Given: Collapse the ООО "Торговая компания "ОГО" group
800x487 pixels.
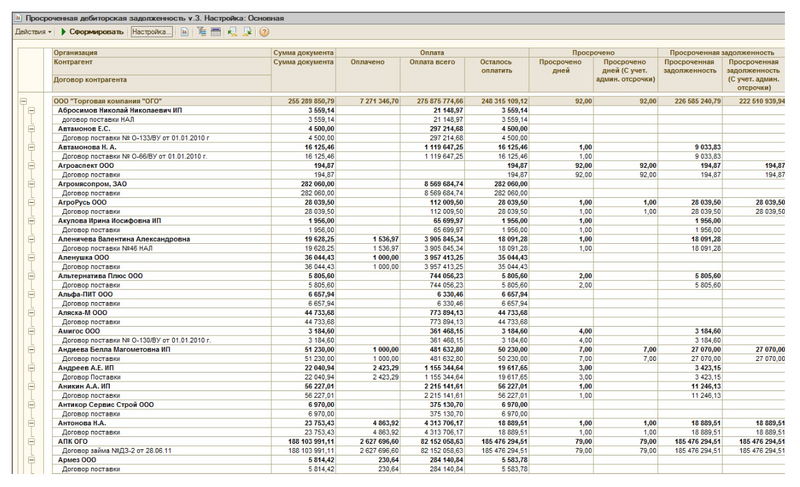Looking at the screenshot, I should point(23,101).
